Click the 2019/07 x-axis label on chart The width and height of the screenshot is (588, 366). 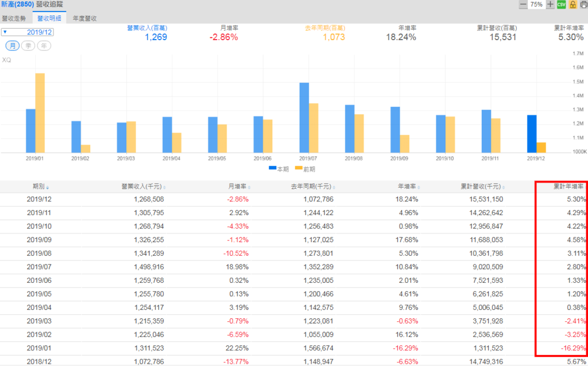tap(307, 159)
